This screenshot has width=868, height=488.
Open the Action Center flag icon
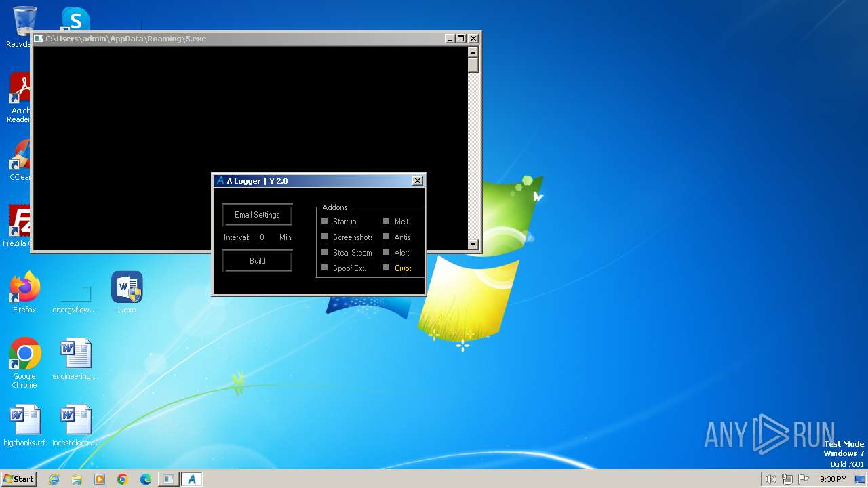tap(804, 479)
